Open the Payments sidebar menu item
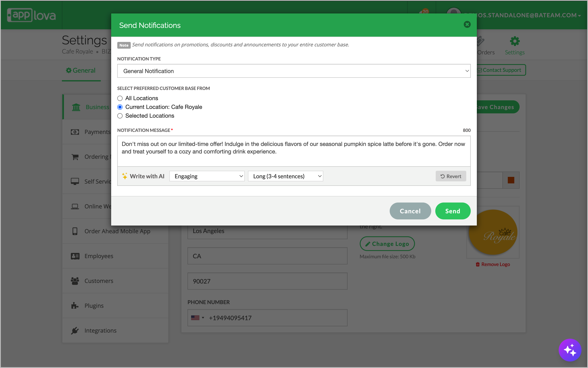The width and height of the screenshot is (588, 368). [97, 132]
